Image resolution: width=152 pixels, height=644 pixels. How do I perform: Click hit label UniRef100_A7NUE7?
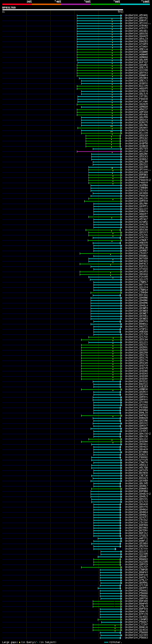point(136,240)
